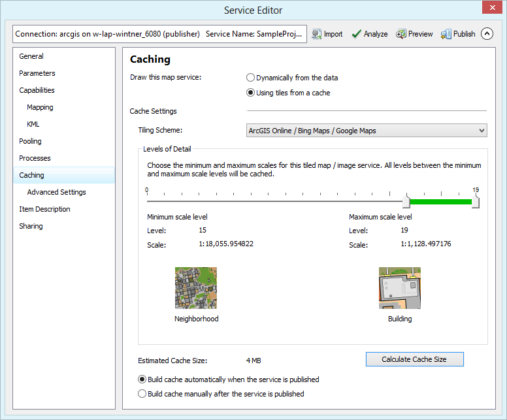The width and height of the screenshot is (507, 420).
Task: Open the General settings page
Action: point(31,56)
